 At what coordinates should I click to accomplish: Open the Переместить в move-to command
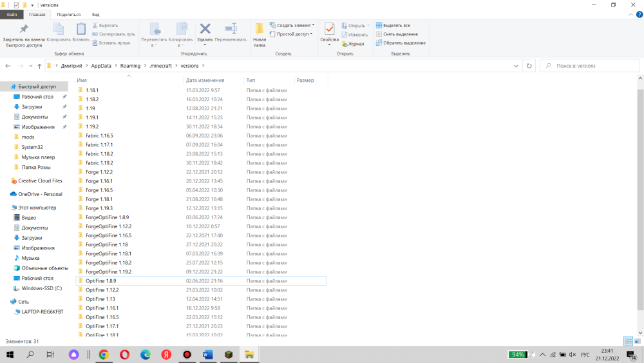154,35
